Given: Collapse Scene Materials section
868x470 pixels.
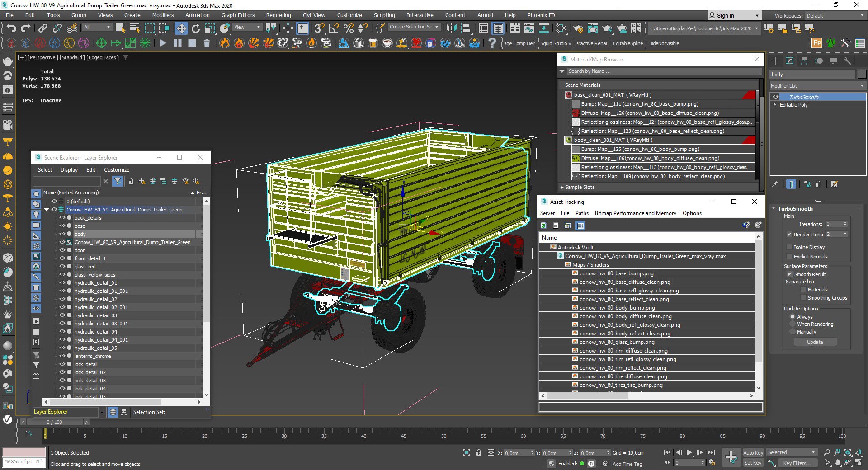Looking at the screenshot, I should [562, 85].
